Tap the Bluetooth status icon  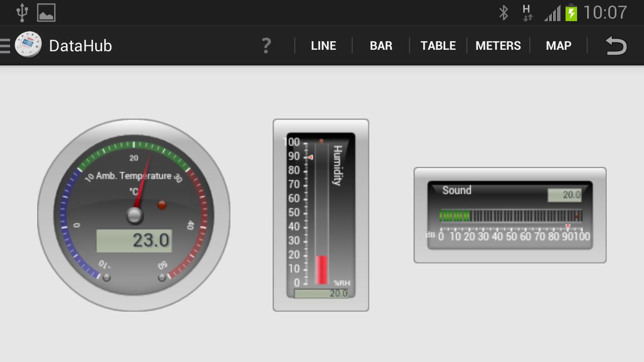[x=504, y=13]
